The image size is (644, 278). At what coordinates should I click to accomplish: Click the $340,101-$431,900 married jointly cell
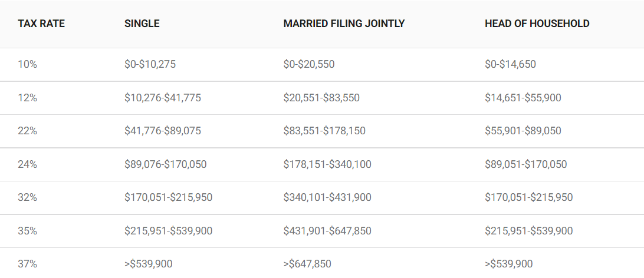[x=327, y=197]
